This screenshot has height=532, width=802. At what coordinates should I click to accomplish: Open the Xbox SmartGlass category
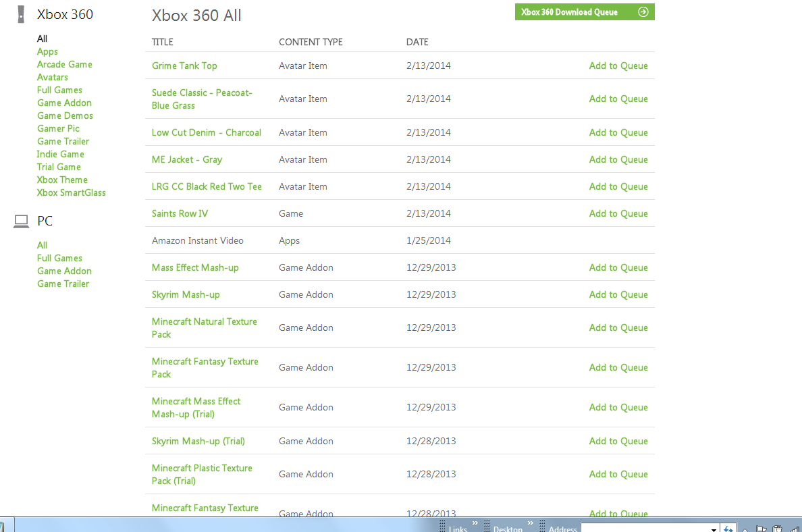[71, 193]
